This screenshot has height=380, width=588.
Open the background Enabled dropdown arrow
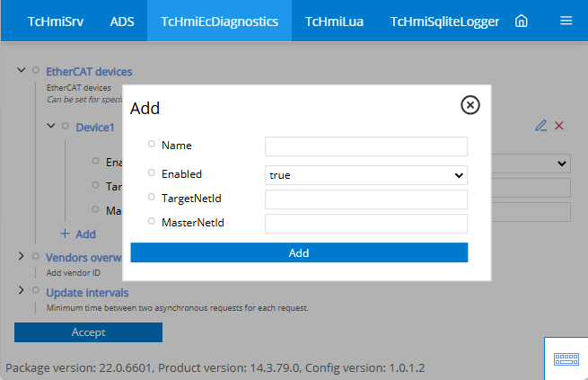(x=561, y=163)
